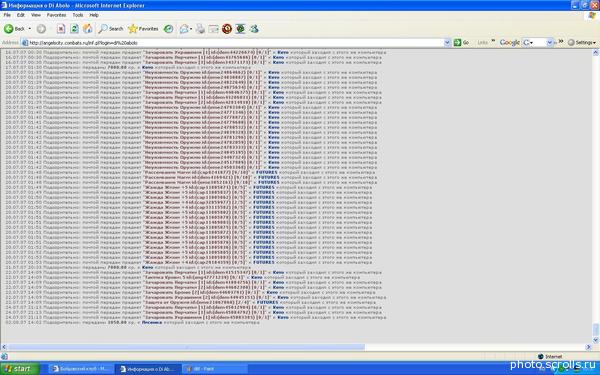Go to the Home page icon
Viewport: 600px width, 375px height.
pos(88,29)
